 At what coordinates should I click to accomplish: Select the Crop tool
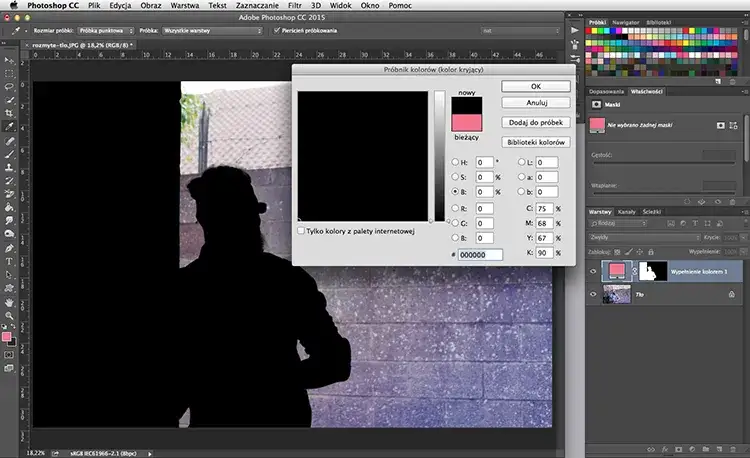pyautogui.click(x=9, y=114)
